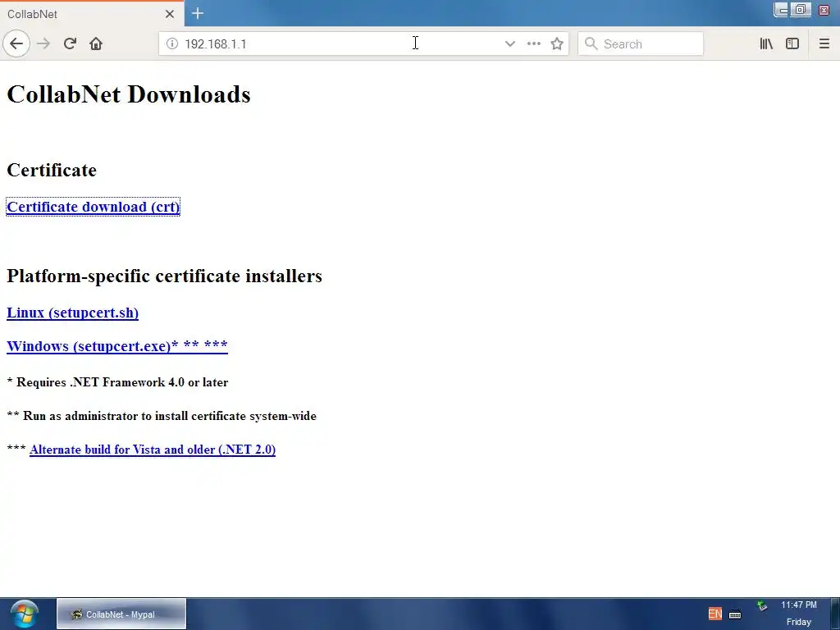Click the Certificate section heading
The height and width of the screenshot is (630, 840).
(52, 170)
